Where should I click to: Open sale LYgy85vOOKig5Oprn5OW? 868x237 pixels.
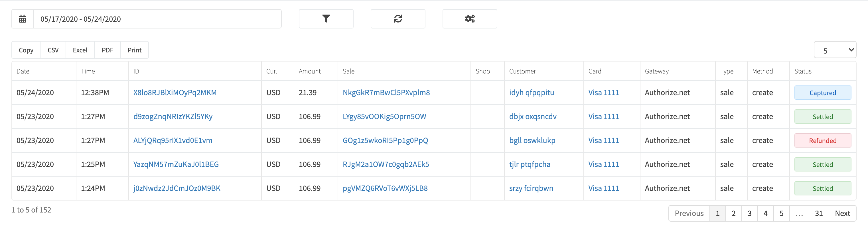[x=384, y=117]
